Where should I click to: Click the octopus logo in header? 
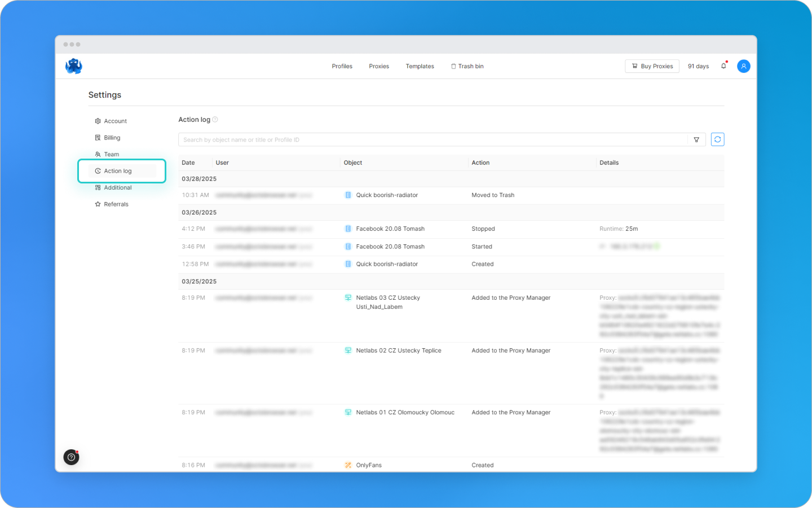[74, 66]
